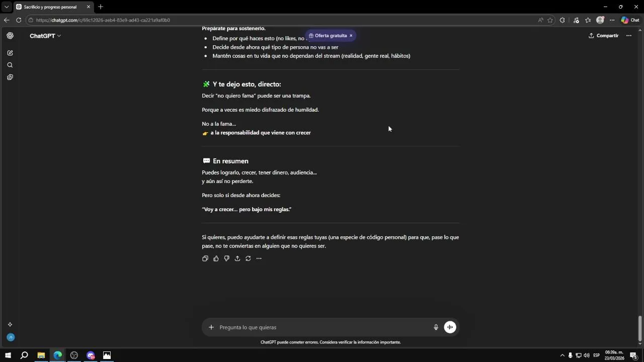Regenerate the assistant's response
Screen dimensions: 644x362
tap(248, 258)
